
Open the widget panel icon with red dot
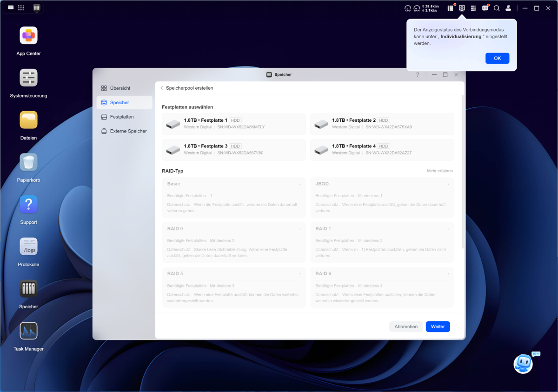451,8
